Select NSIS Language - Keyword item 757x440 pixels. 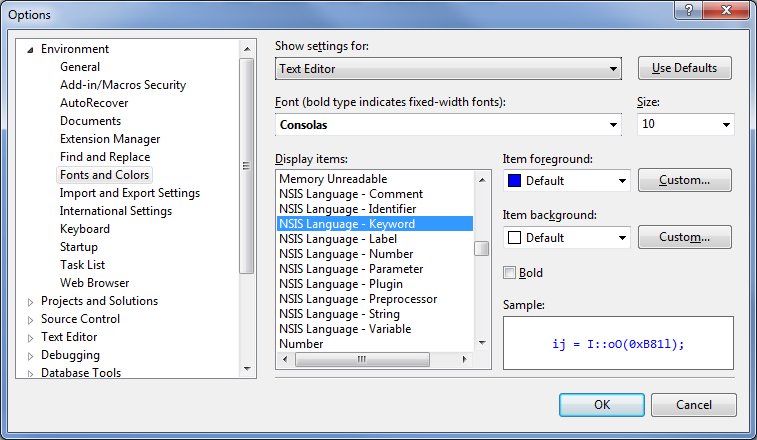(x=375, y=224)
